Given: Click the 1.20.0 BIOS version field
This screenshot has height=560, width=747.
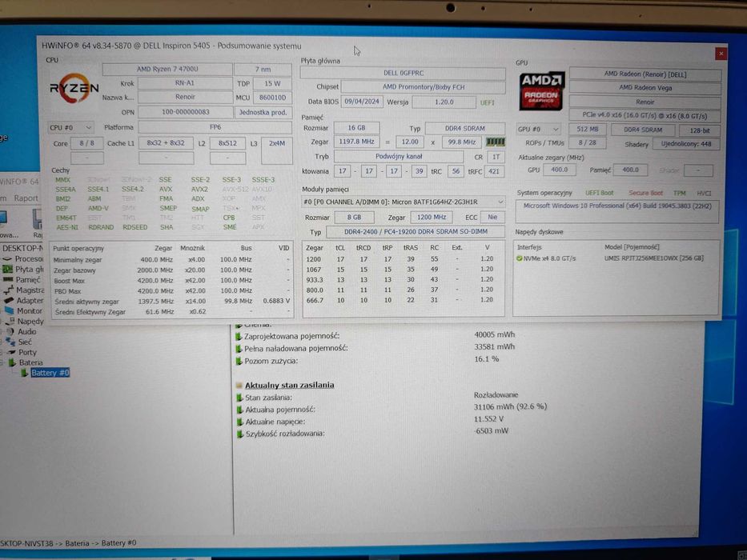Looking at the screenshot, I should [x=444, y=102].
